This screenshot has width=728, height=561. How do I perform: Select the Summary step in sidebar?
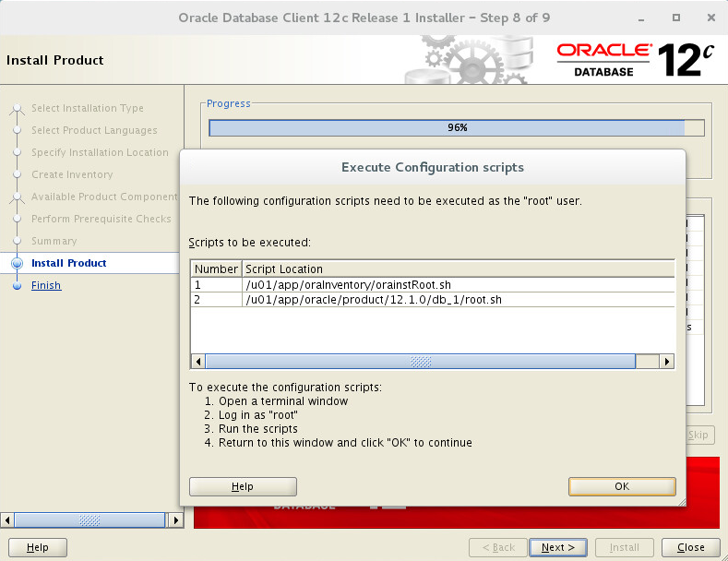point(54,241)
